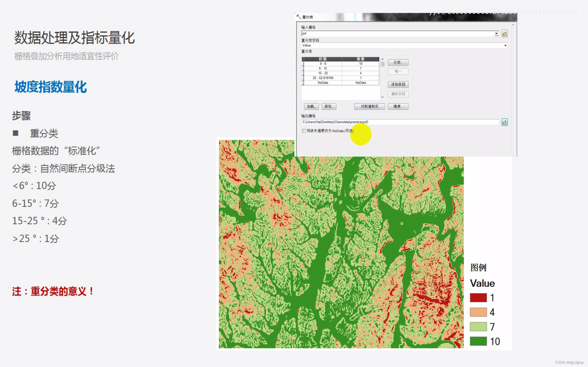
Task: Open the 精度... precision button
Action: coord(398,107)
